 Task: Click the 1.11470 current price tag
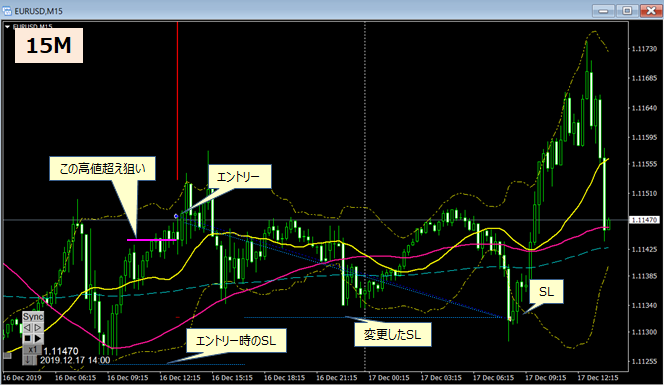(645, 220)
